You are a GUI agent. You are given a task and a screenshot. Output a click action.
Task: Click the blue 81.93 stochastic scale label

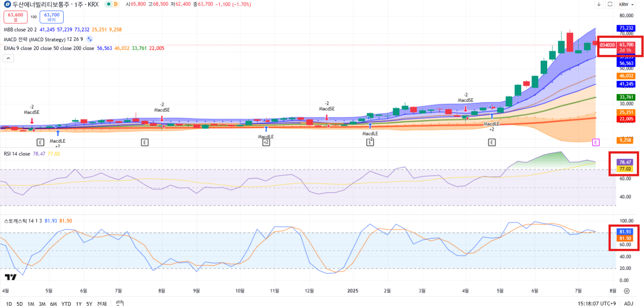(x=625, y=232)
